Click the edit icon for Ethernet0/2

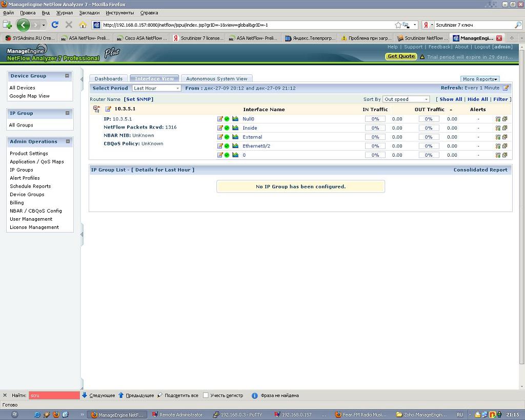pyautogui.click(x=220, y=146)
